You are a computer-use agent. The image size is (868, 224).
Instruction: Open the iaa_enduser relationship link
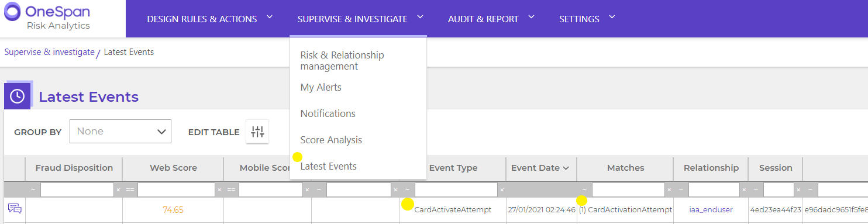[x=711, y=209]
